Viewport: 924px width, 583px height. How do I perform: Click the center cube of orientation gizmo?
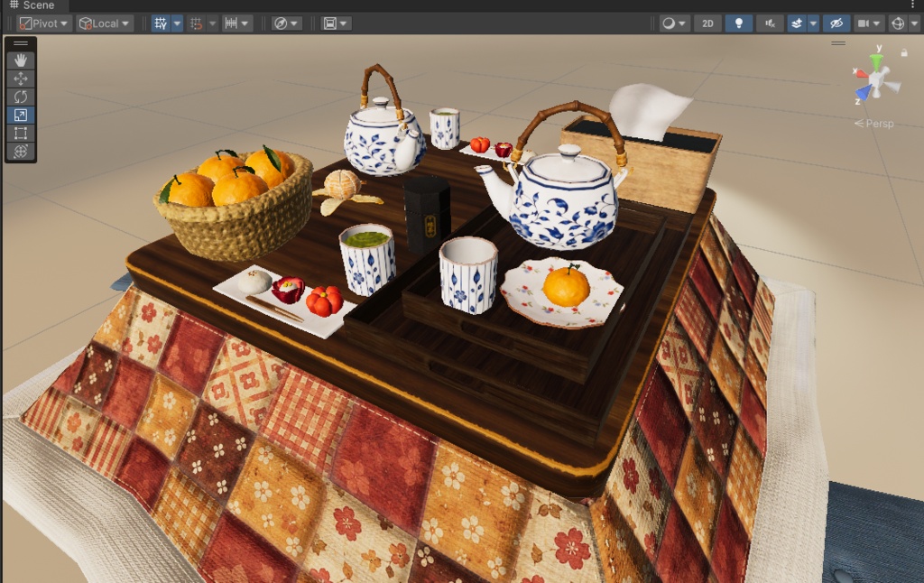point(876,80)
